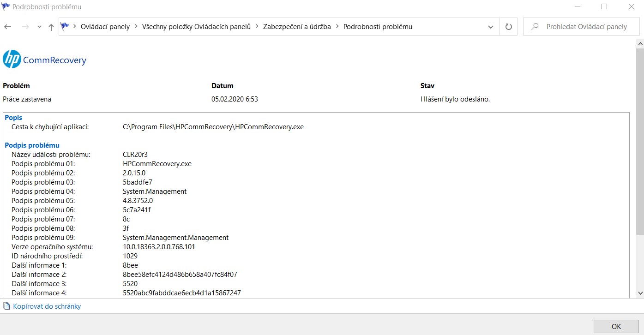This screenshot has height=335, width=644.
Task: Click the value 5c7a241f
Action: pos(137,210)
